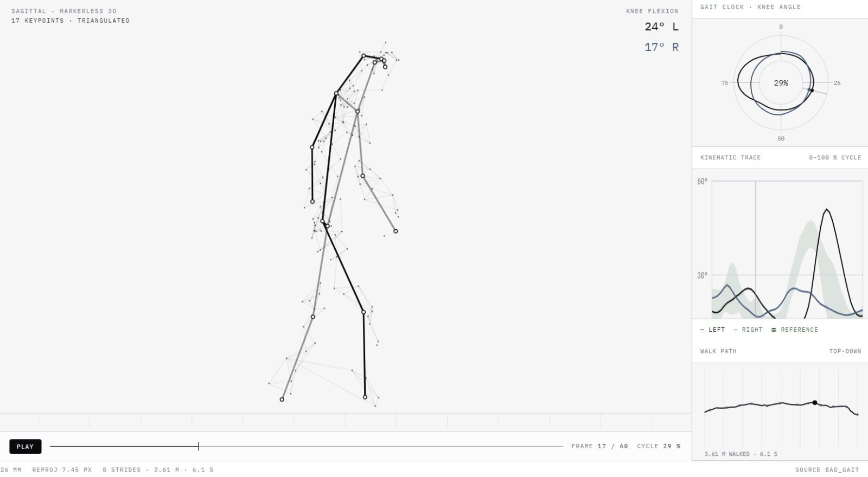This screenshot has height=477, width=868.
Task: Click the black current-position dot on the walk path
Action: coord(815,403)
